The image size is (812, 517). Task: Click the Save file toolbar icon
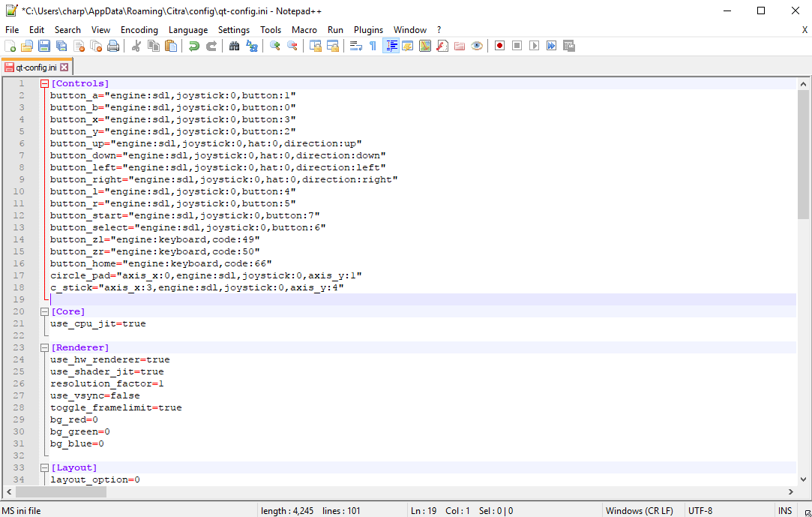pyautogui.click(x=44, y=46)
